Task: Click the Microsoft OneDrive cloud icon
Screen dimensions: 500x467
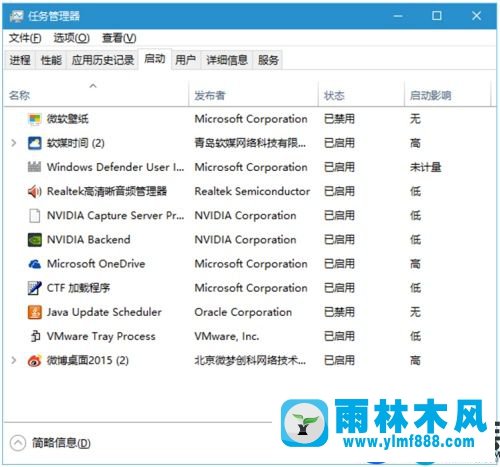Action: coord(34,264)
